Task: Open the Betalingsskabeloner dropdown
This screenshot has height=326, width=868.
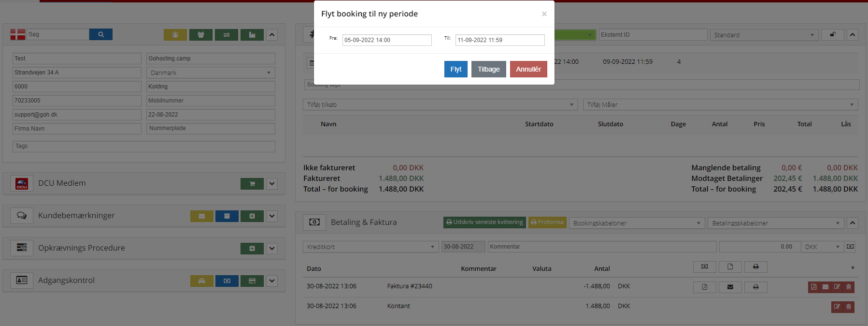Action: [775, 223]
